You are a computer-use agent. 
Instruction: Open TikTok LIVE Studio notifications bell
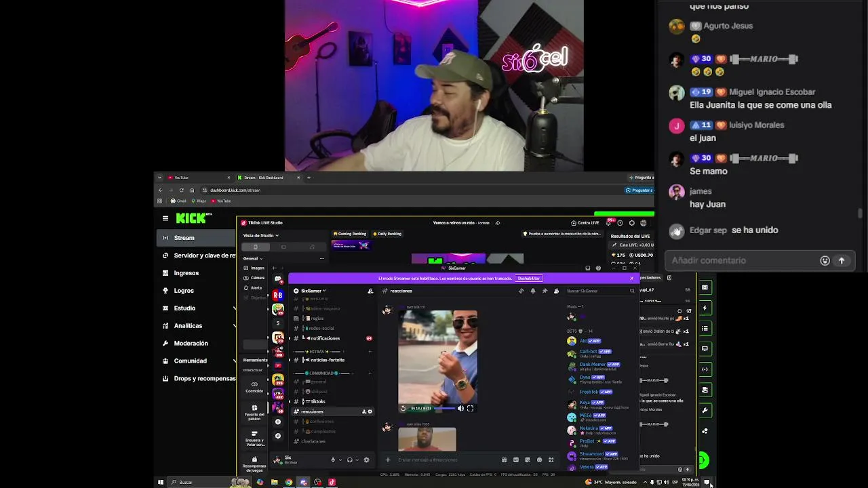click(x=608, y=223)
